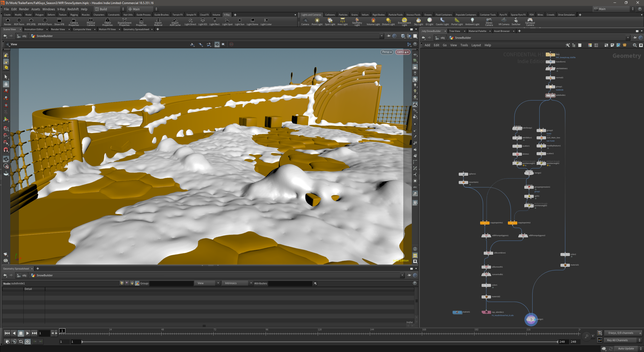Image resolution: width=644 pixels, height=352 pixels.
Task: Open the cam1 camera dropdown
Action: (403, 52)
